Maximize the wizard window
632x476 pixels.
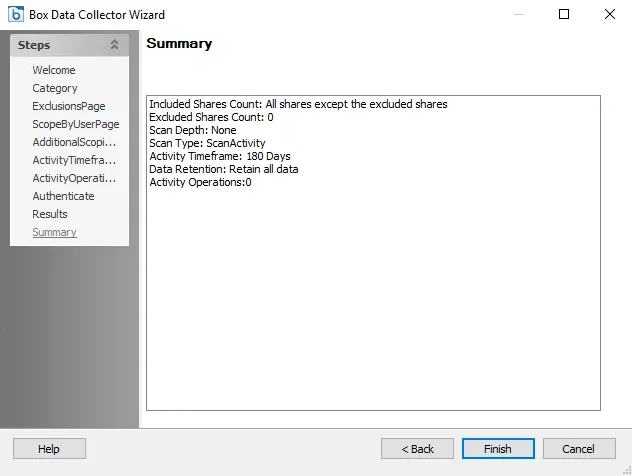coord(564,14)
